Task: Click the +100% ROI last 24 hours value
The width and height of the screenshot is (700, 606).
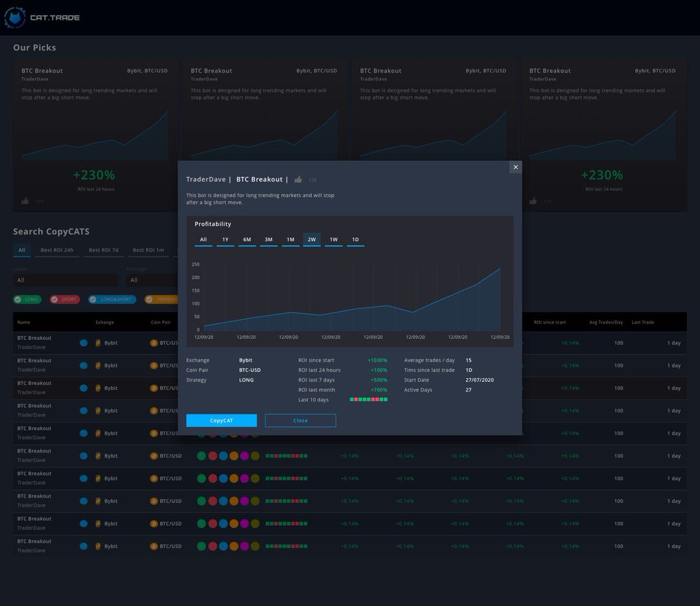Action: [x=379, y=370]
